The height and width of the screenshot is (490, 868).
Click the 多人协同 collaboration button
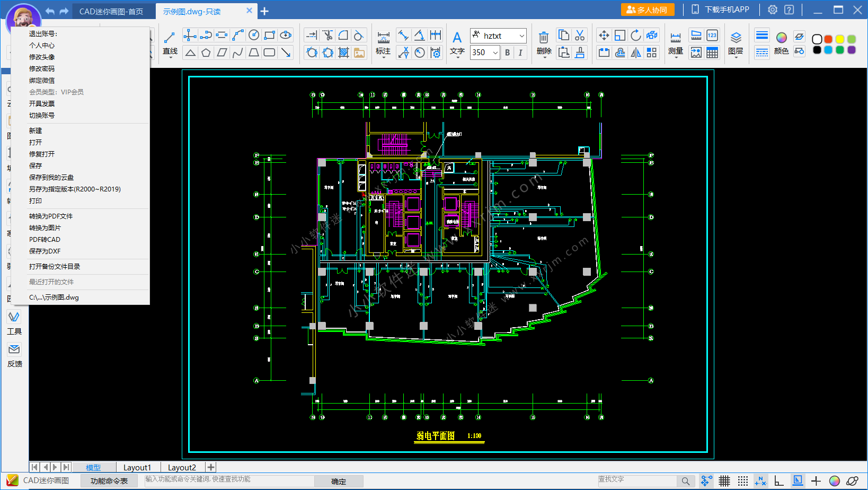pyautogui.click(x=648, y=10)
